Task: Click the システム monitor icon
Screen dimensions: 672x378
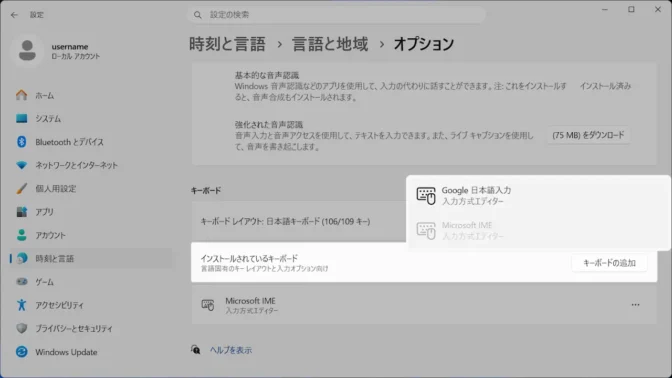Action: click(21, 118)
